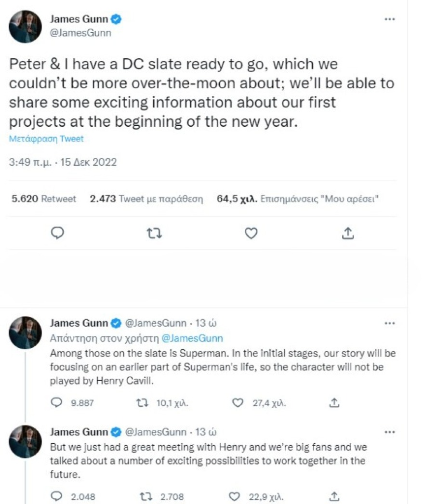Click share icon under main tweet

[x=348, y=233]
